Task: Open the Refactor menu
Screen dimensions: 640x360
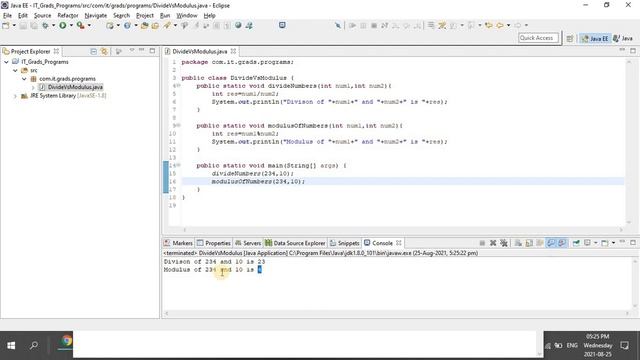Action: pos(68,16)
